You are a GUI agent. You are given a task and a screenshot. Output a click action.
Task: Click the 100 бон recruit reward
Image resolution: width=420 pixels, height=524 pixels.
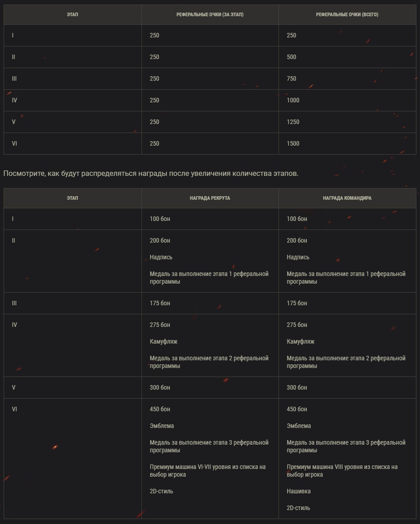160,219
